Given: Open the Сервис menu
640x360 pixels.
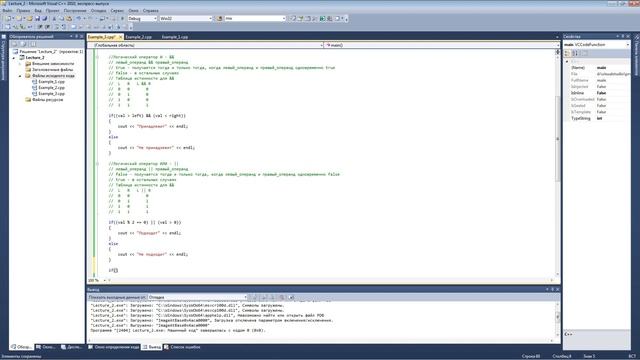Looking at the screenshot, I should click(117, 11).
